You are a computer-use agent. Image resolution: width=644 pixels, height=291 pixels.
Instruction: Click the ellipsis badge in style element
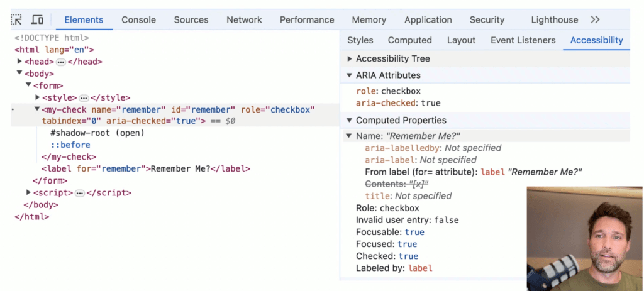(84, 98)
